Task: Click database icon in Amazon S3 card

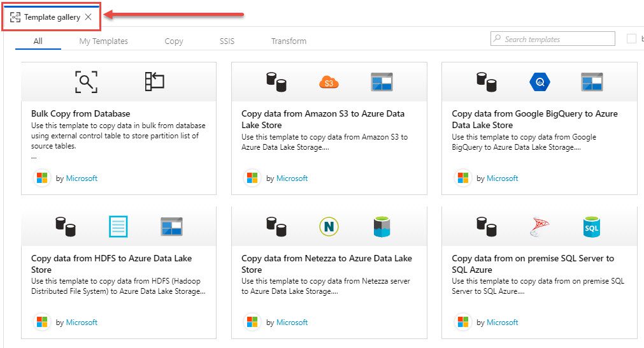Action: (276, 82)
